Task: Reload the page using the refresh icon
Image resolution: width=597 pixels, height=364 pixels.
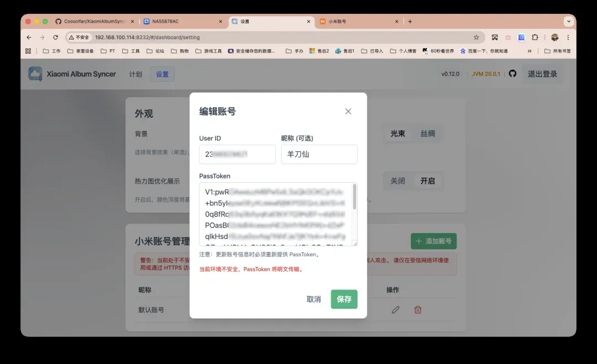Action: point(55,38)
